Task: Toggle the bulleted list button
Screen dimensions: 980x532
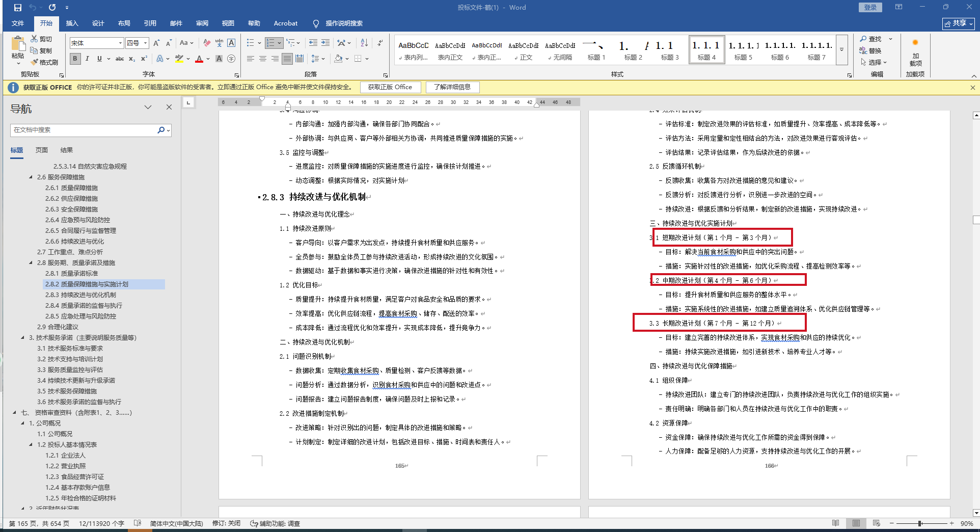Action: click(250, 43)
